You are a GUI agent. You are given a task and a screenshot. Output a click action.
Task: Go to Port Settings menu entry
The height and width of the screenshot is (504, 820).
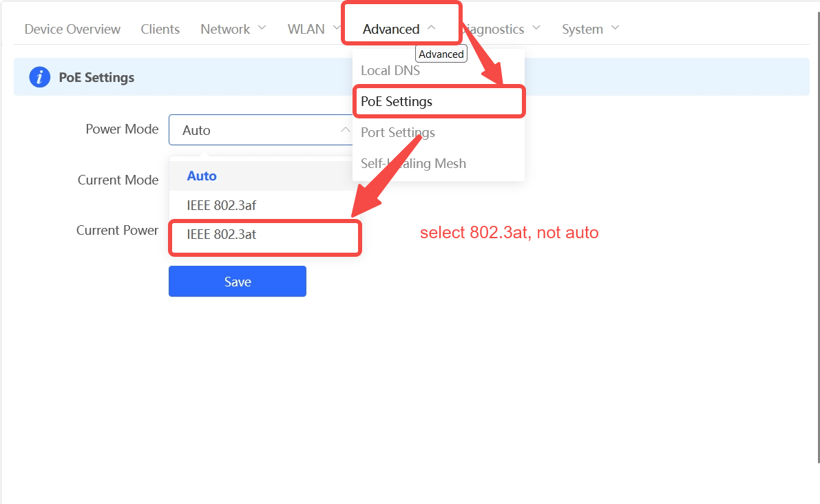(398, 132)
